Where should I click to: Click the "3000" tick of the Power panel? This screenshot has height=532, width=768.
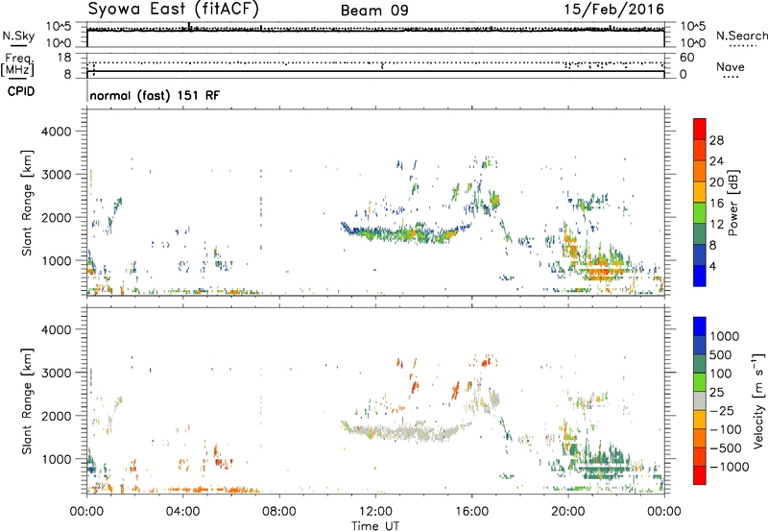click(57, 175)
